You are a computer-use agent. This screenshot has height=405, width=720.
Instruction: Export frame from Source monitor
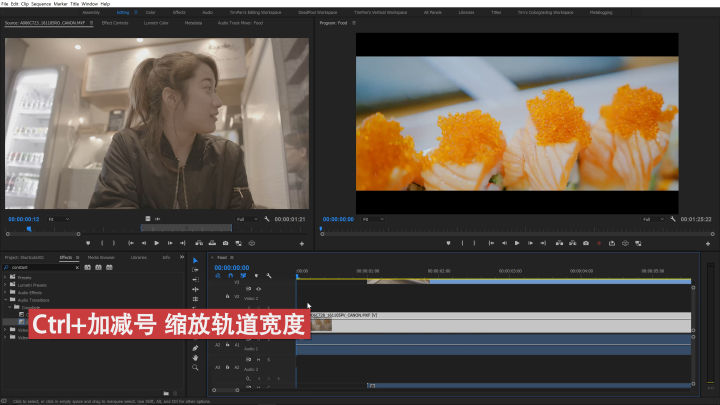[225, 243]
